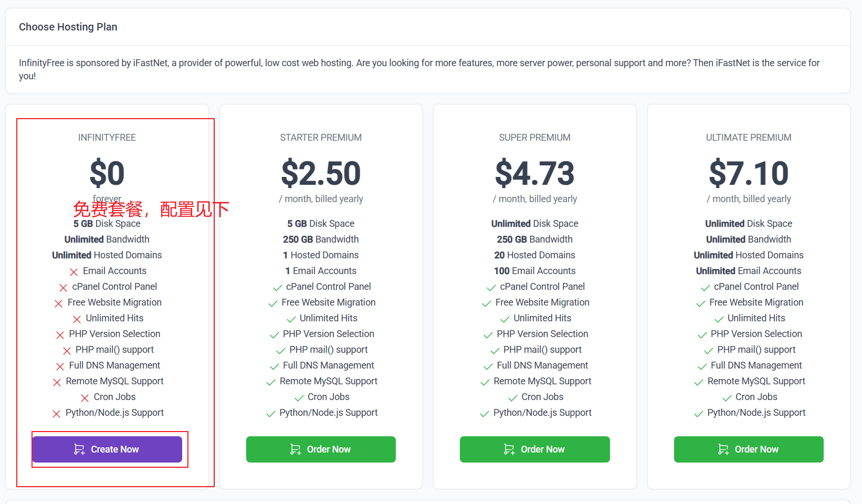Click the cart icon in Ultimate Premium's order button
The height and width of the screenshot is (504, 862).
point(723,449)
